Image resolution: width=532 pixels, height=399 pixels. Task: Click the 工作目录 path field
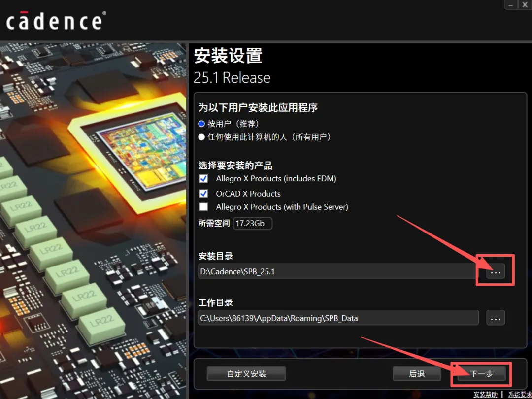[x=338, y=318]
